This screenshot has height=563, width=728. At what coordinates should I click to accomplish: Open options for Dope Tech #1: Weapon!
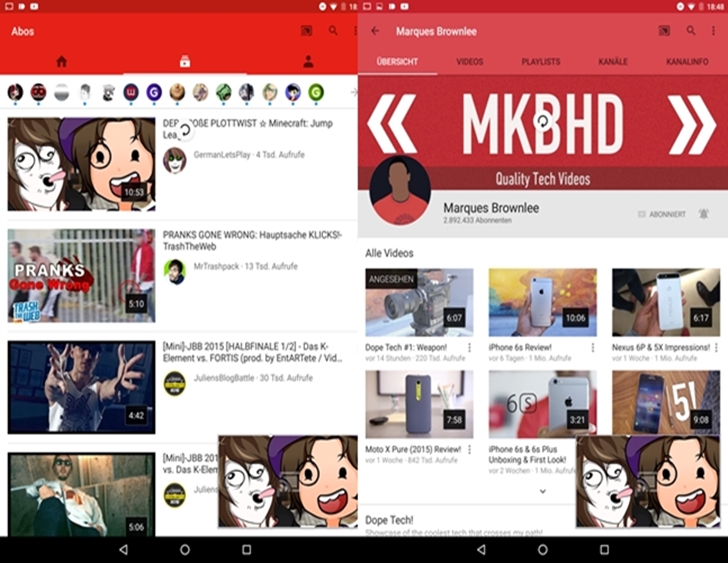(x=469, y=347)
